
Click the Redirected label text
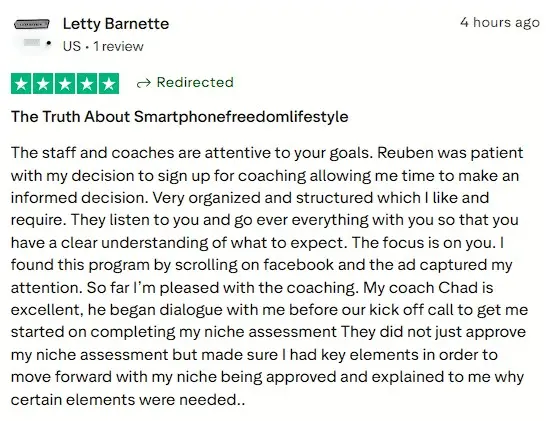point(195,83)
